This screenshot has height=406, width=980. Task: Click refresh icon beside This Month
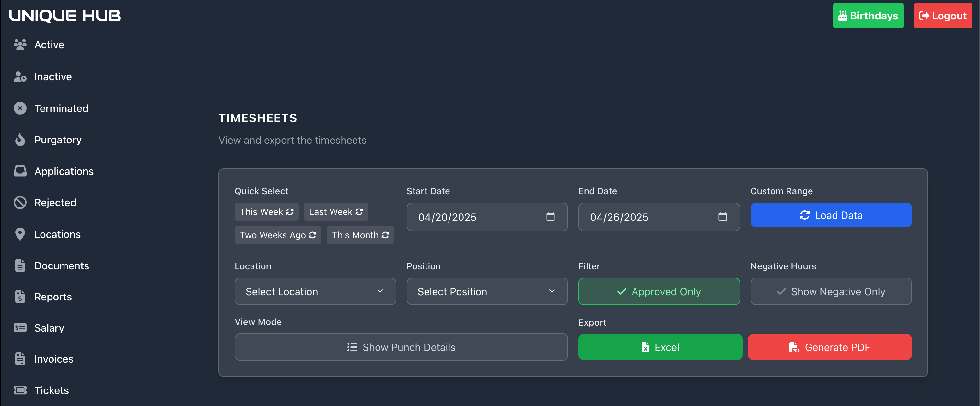pos(385,235)
